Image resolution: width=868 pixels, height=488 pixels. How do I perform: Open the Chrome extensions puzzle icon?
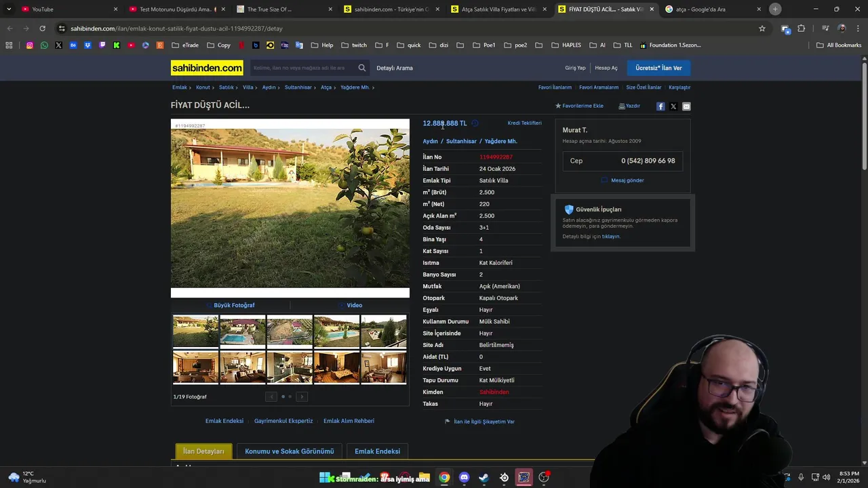coord(802,28)
